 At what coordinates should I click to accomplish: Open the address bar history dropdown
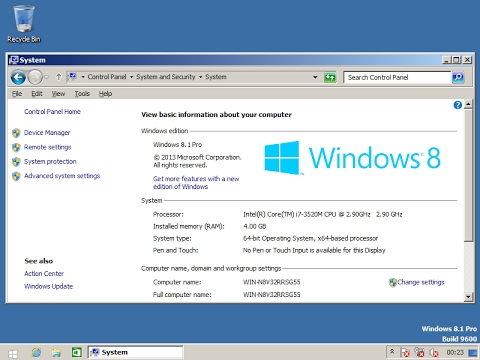click(x=315, y=77)
